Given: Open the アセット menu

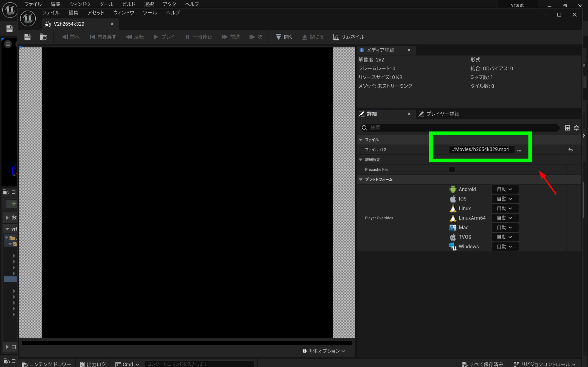Looking at the screenshot, I should (96, 13).
